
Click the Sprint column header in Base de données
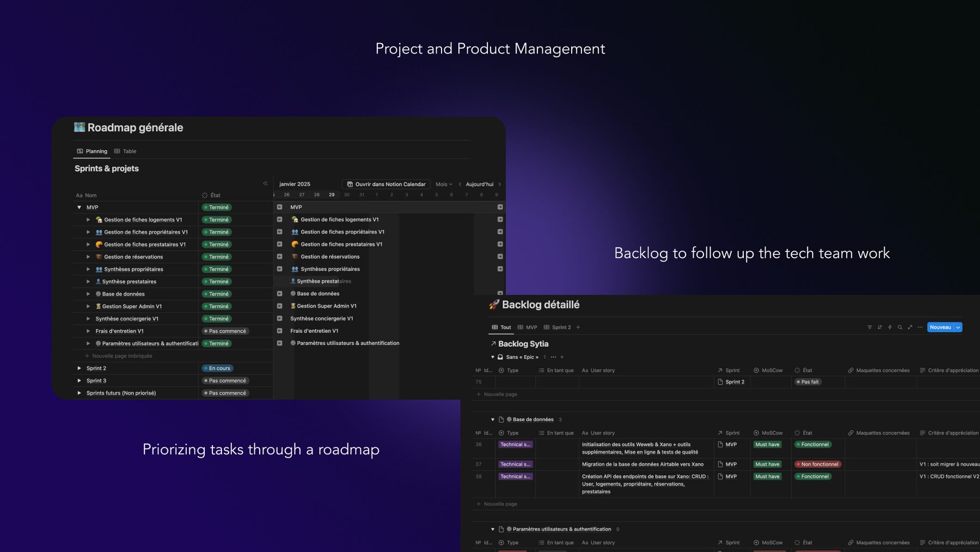pos(728,433)
